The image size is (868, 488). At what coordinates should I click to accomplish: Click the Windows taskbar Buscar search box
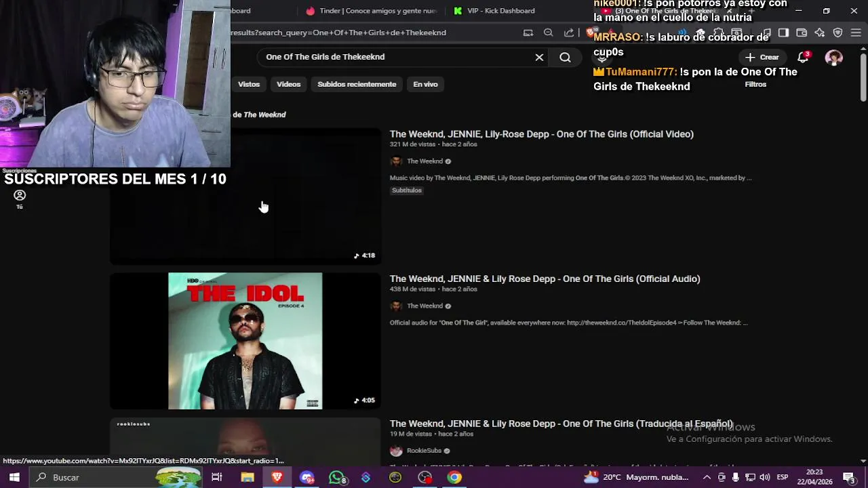coord(115,477)
